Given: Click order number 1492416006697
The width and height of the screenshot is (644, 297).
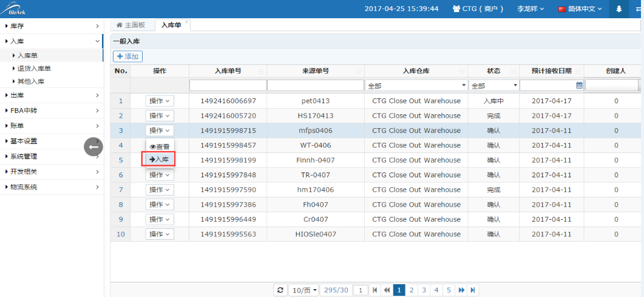Looking at the screenshot, I should 228,101.
